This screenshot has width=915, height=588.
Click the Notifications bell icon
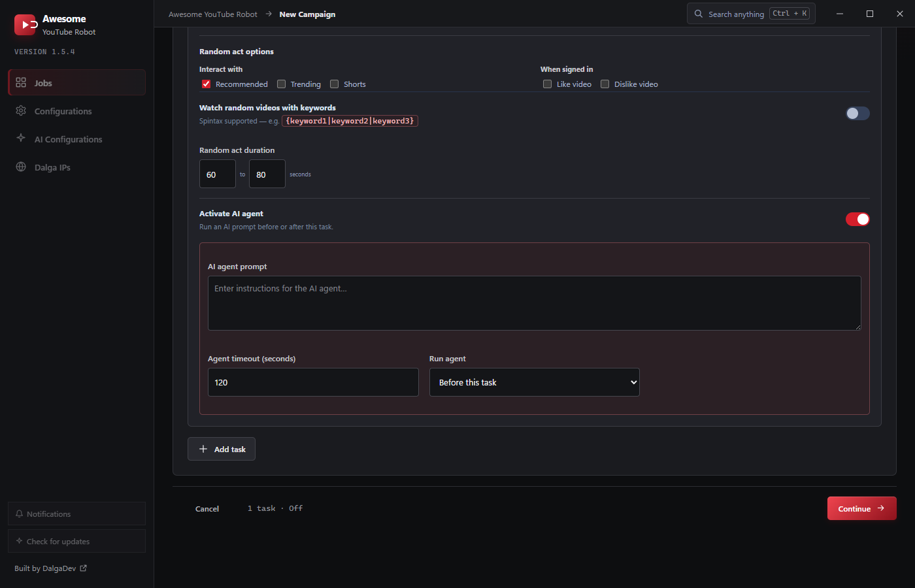click(x=19, y=514)
